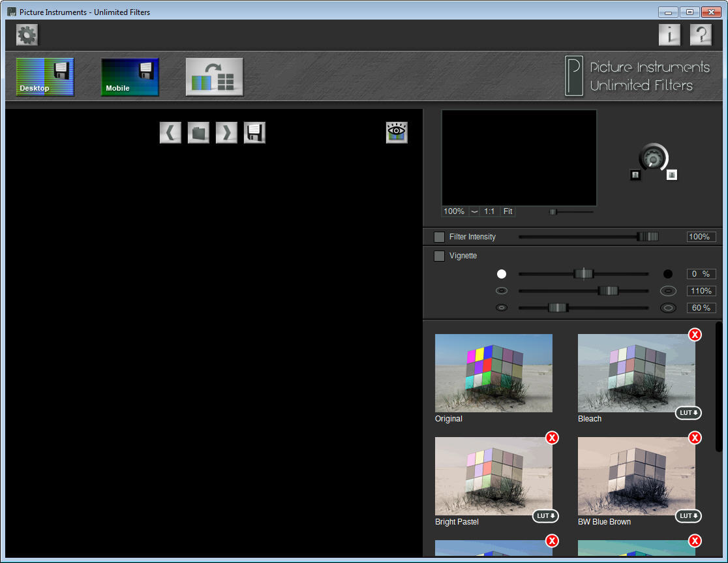Screen dimensions: 728x563
Task: Select the Bright Pastel filter thumbnail
Action: (494, 476)
